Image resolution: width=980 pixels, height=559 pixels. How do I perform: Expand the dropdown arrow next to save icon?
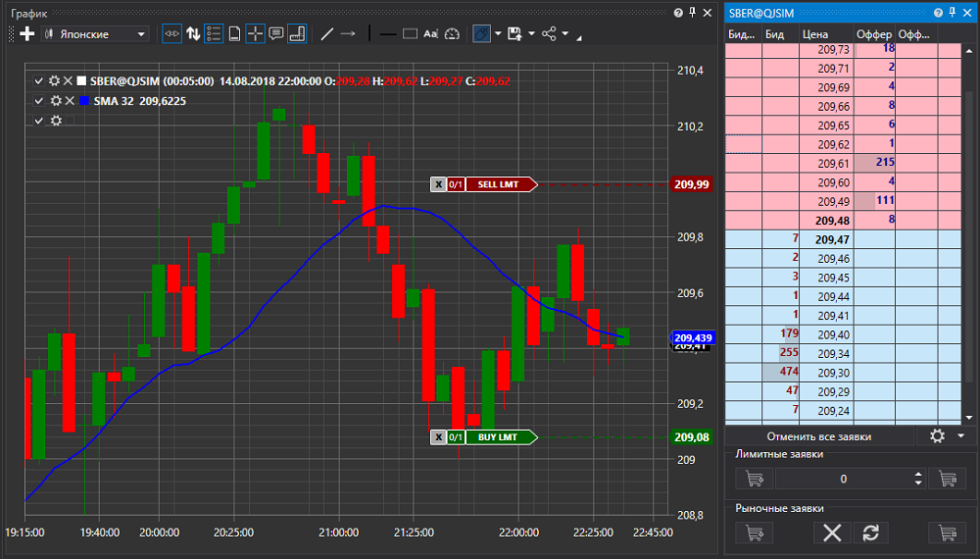[531, 33]
